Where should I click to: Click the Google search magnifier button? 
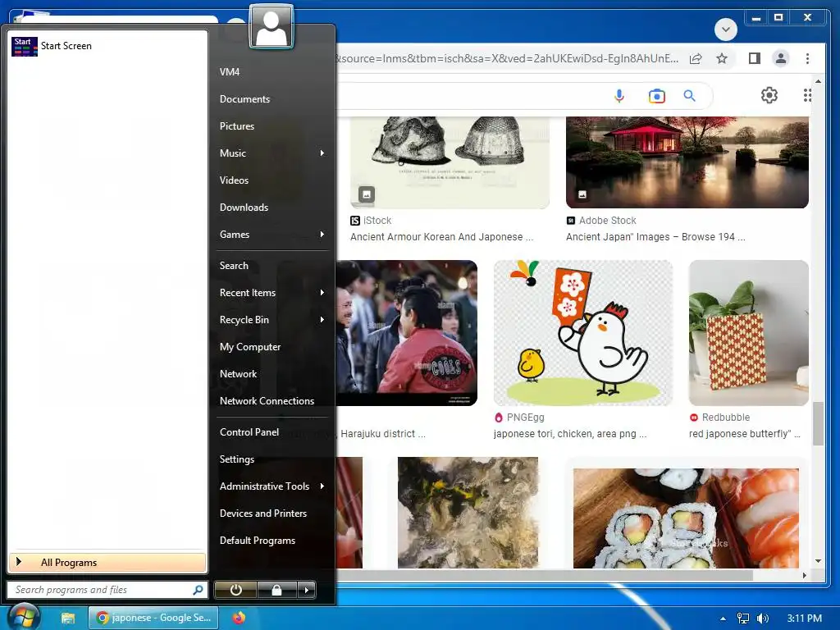point(689,96)
